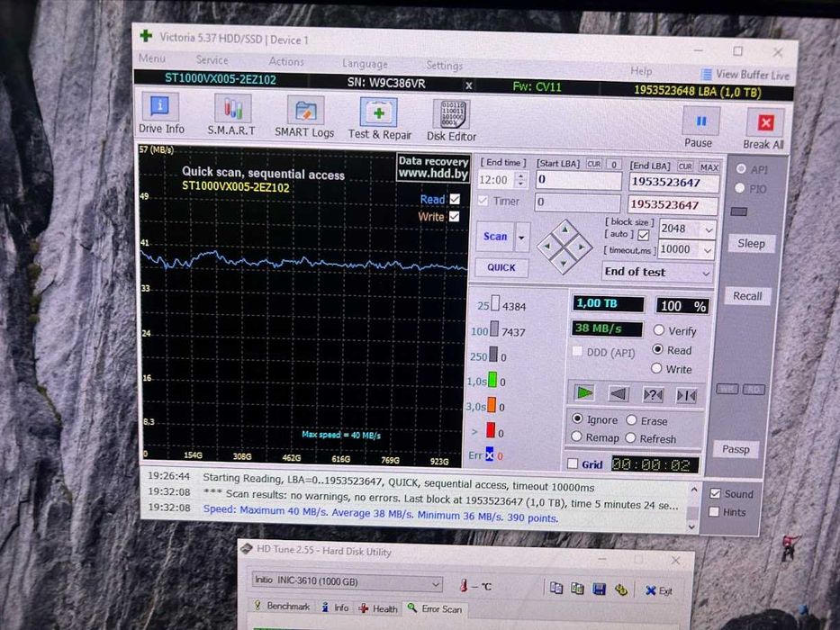Select the Remap radio option
This screenshot has height=630, width=840.
576,436
